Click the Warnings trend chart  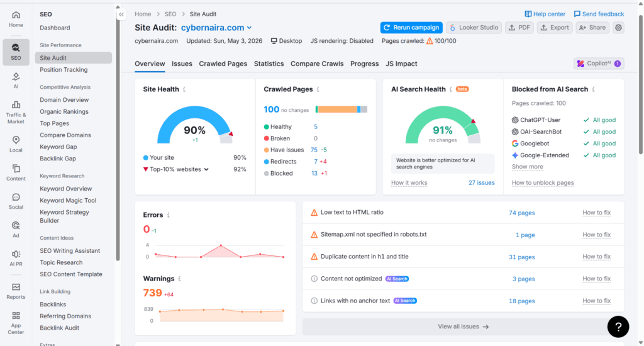(x=221, y=315)
